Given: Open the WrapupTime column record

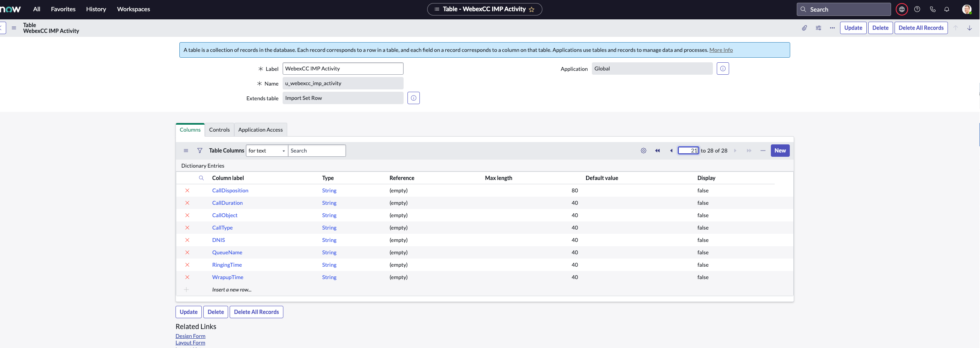Looking at the screenshot, I should pos(228,277).
